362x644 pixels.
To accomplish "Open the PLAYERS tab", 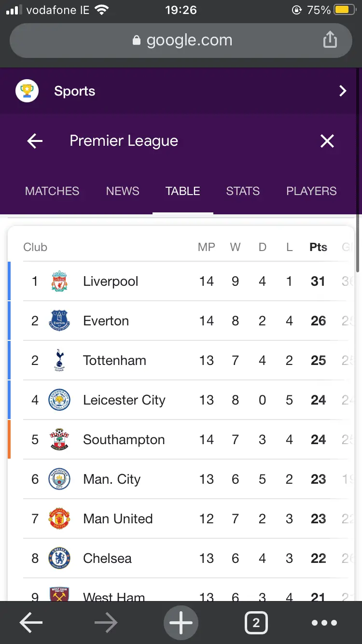I will pos(311,191).
